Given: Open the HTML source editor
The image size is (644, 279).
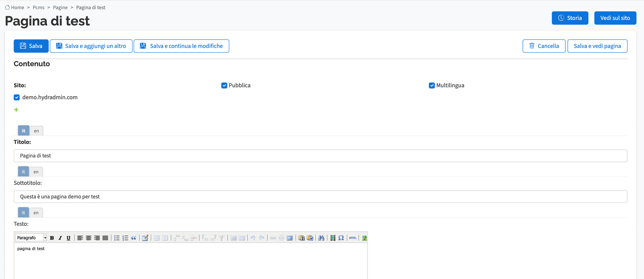Looking at the screenshot, I should point(353,238).
